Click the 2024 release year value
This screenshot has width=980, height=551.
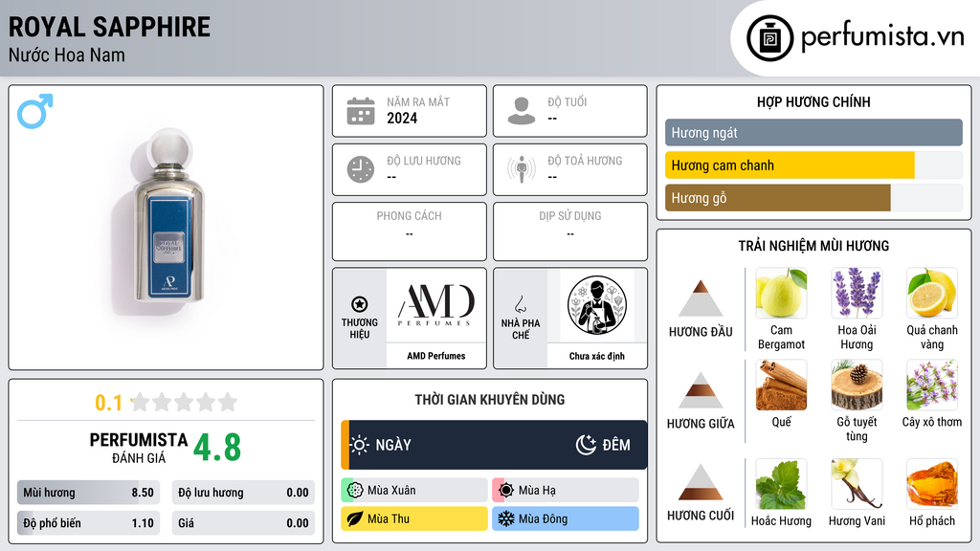[x=402, y=118]
